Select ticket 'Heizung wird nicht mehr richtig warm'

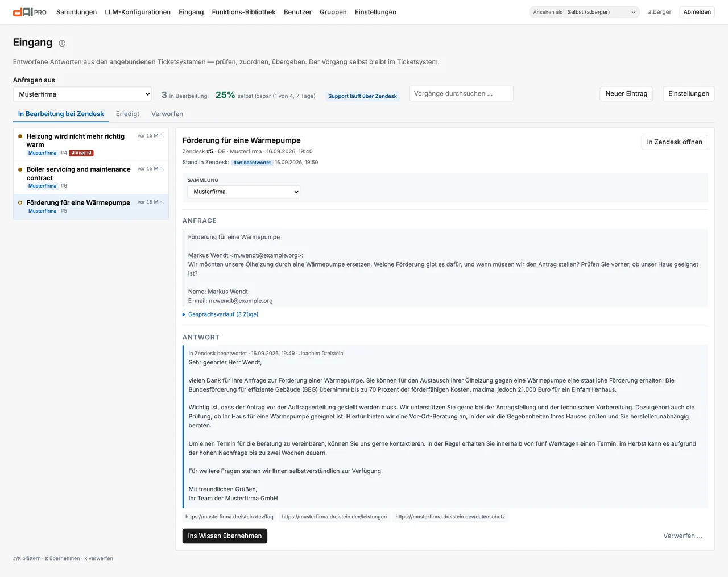click(91, 144)
